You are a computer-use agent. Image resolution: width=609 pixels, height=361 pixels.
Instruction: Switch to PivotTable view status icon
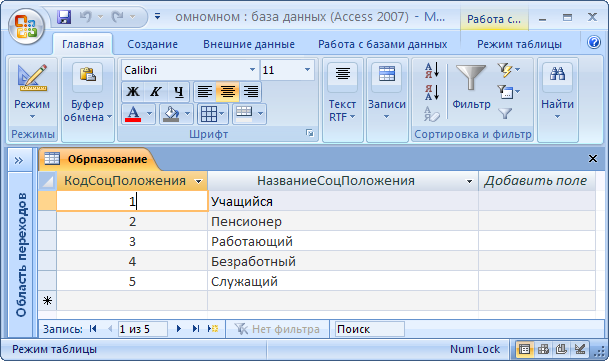[x=543, y=349]
